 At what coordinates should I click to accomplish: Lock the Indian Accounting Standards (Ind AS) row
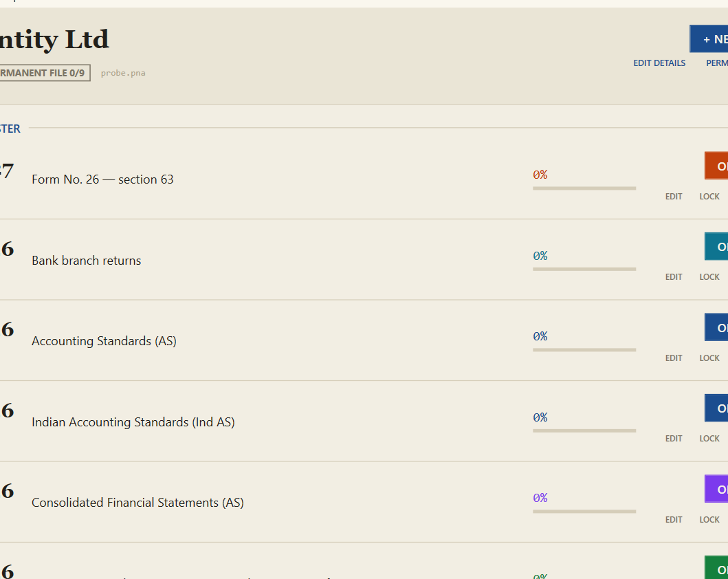click(x=709, y=438)
